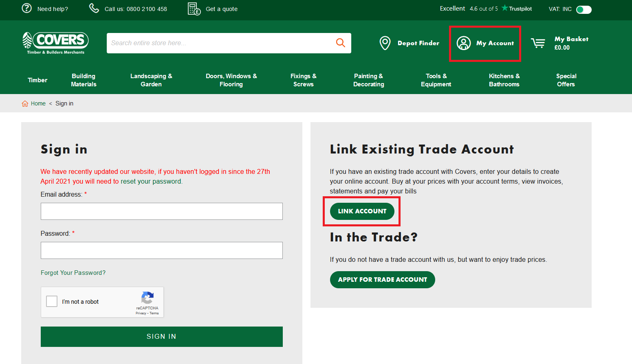632x364 pixels.
Task: Open the Timber menu
Action: pos(37,80)
